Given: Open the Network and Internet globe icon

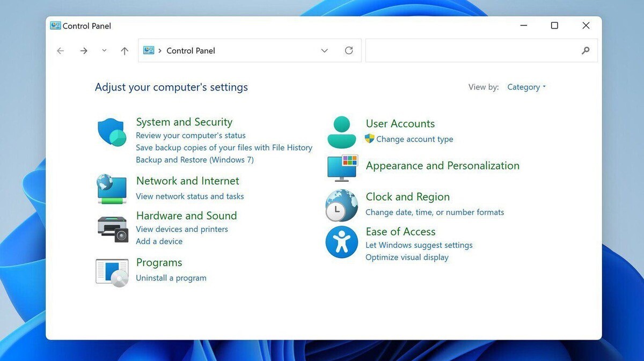Looking at the screenshot, I should (x=112, y=189).
